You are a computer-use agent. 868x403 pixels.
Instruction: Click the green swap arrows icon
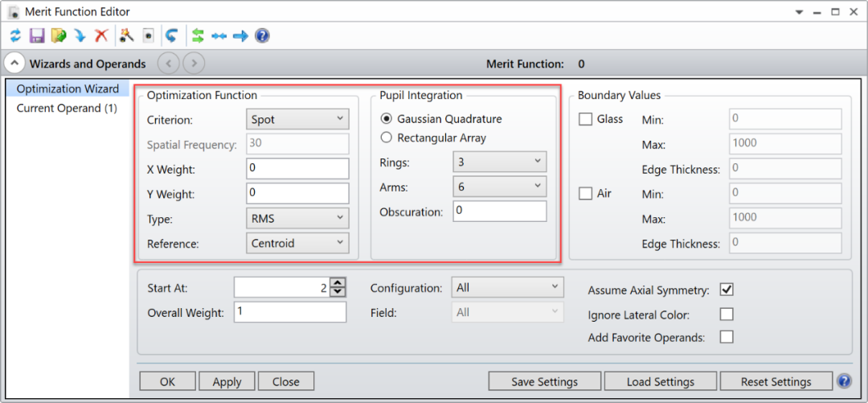tap(199, 36)
